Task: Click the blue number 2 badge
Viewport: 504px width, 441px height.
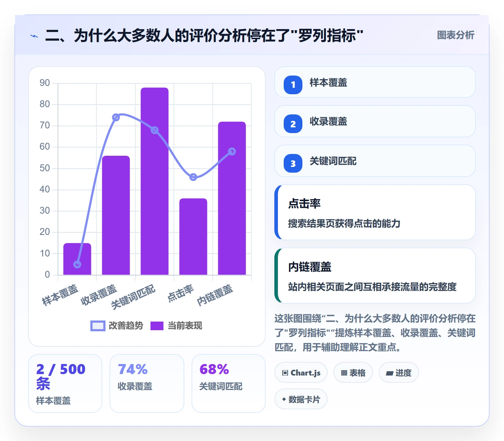Action: [x=293, y=124]
